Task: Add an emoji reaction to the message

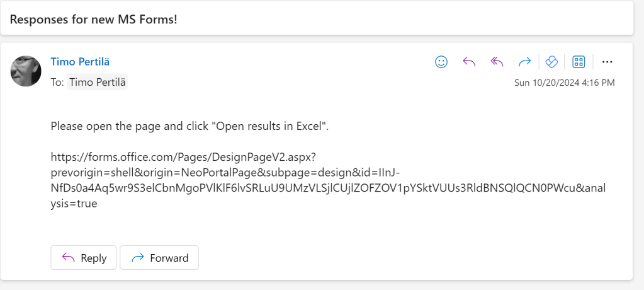Action: 441,62
